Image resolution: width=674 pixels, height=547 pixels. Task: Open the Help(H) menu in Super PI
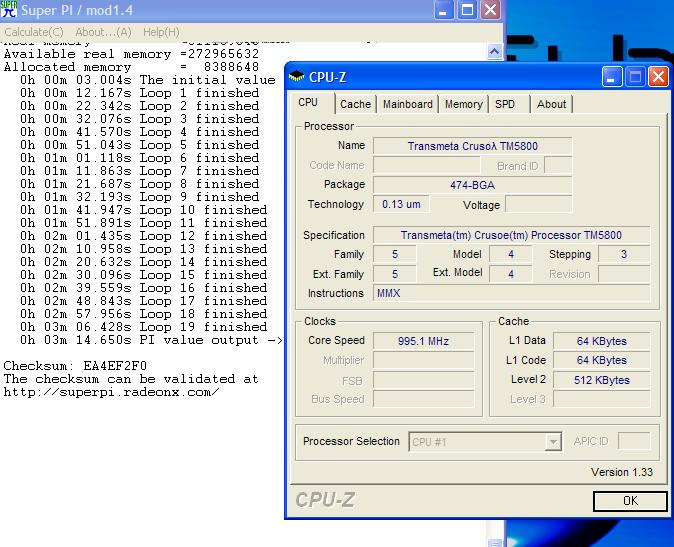[x=161, y=32]
